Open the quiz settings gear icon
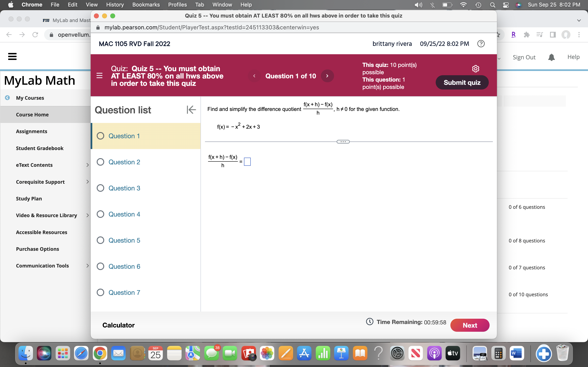 point(475,69)
